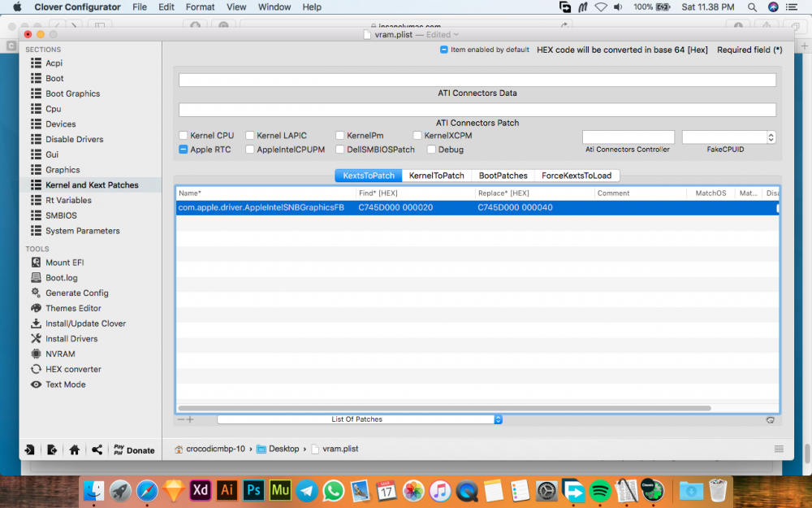Click vram.plist in the path bar
Image resolution: width=812 pixels, height=508 pixels.
point(335,449)
